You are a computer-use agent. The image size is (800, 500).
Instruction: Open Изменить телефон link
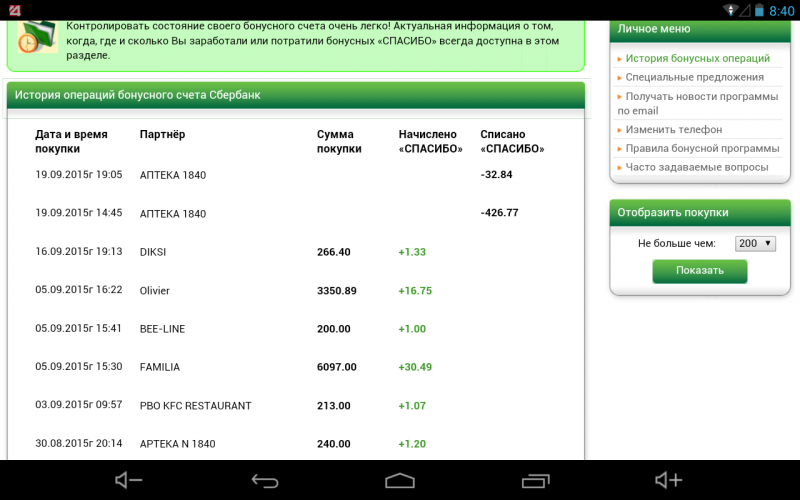point(673,130)
